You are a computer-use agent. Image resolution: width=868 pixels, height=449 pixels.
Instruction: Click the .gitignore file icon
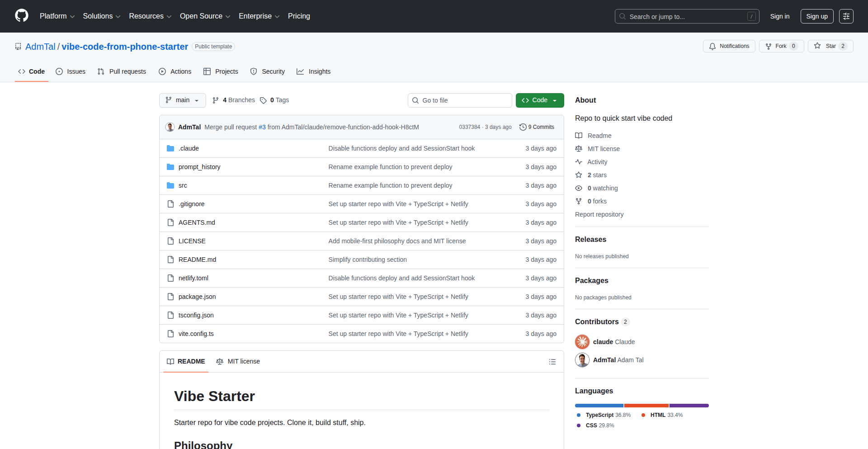(170, 204)
